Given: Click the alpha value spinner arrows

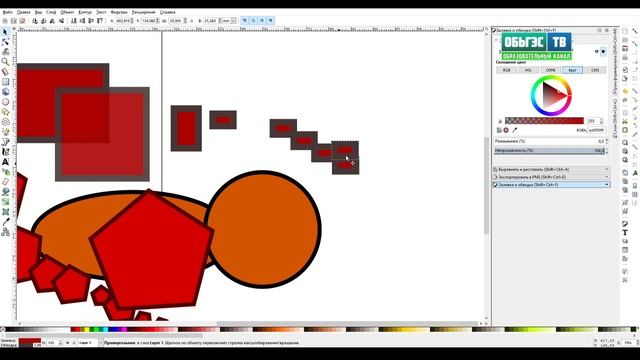Looking at the screenshot, I should click(x=601, y=121).
